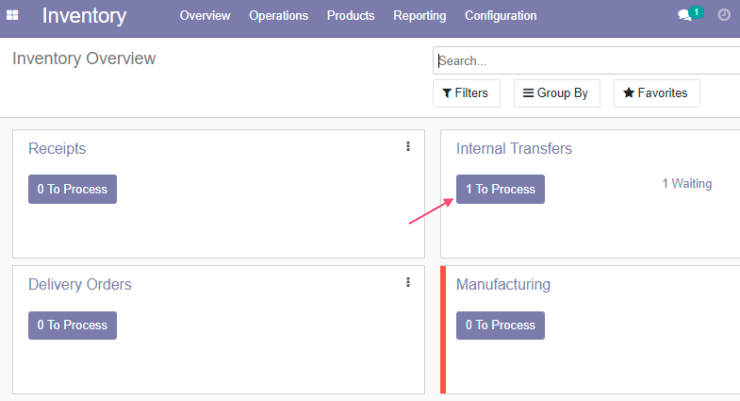Open Receipts card three-dot menu
The height and width of the screenshot is (401, 740).
408,147
